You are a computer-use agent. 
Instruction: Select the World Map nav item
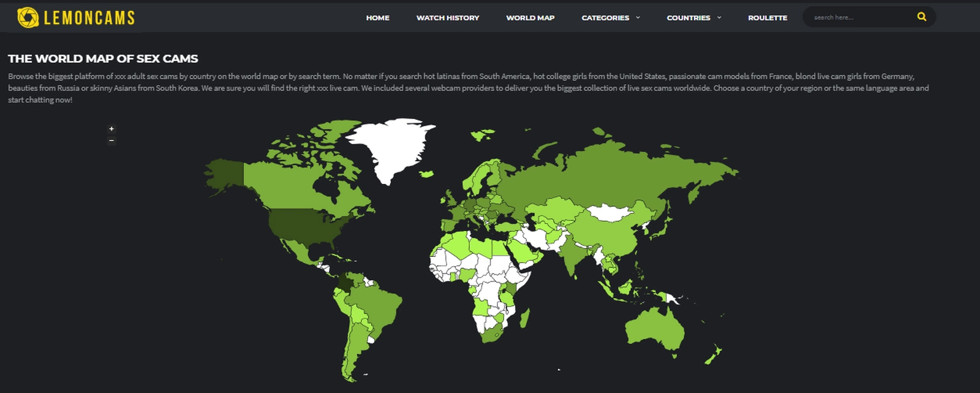point(530,18)
